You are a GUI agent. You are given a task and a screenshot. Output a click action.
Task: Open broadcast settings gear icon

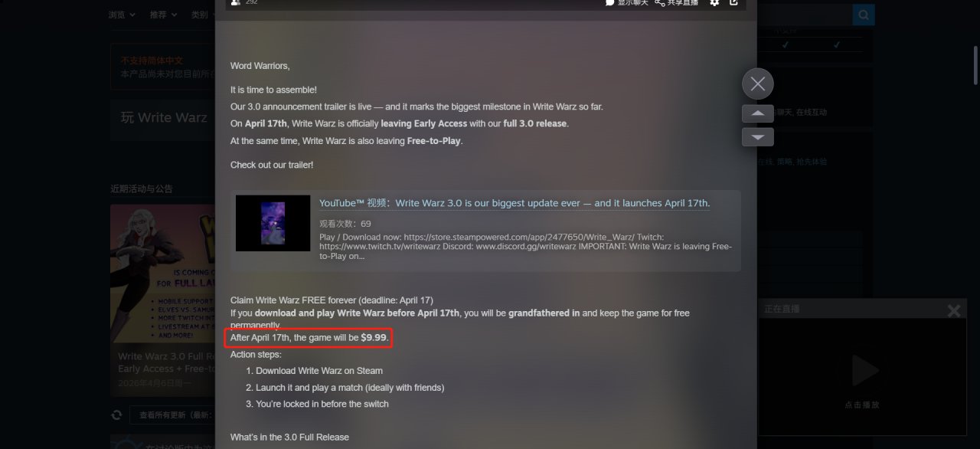(714, 2)
